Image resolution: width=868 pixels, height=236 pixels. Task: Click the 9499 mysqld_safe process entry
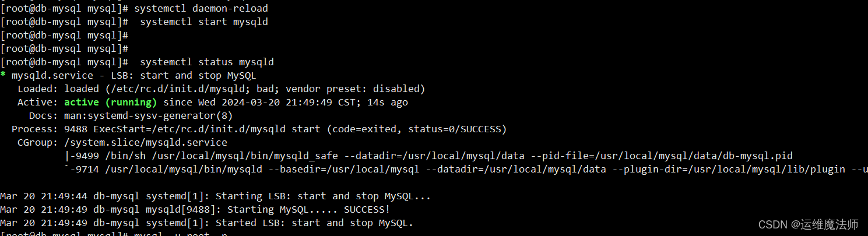tap(428, 156)
